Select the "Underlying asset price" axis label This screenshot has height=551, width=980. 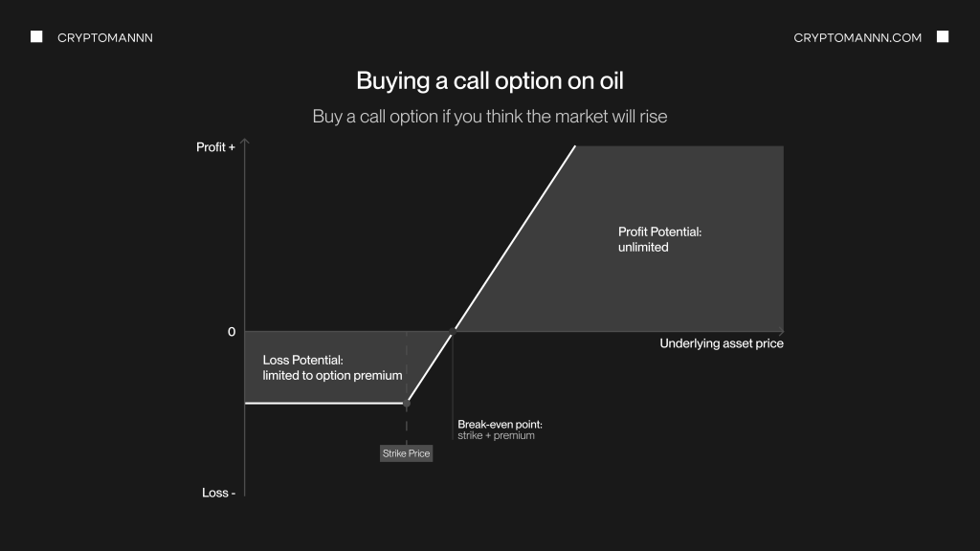(722, 344)
